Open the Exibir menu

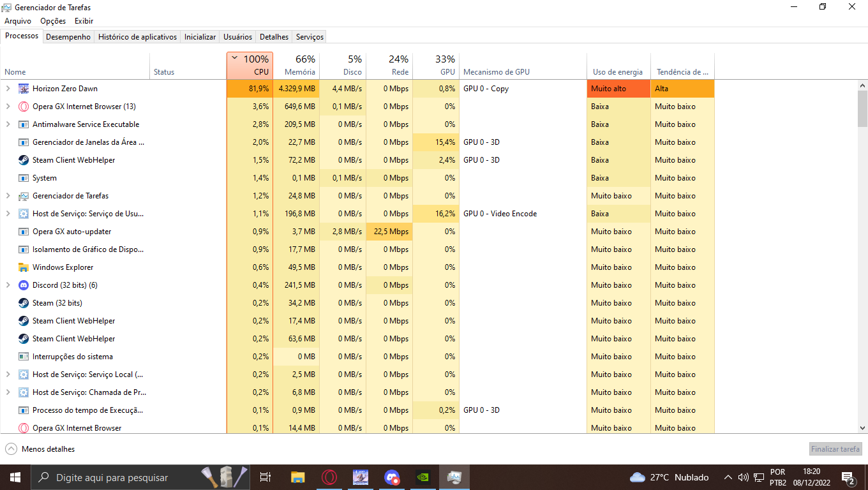pyautogui.click(x=84, y=21)
